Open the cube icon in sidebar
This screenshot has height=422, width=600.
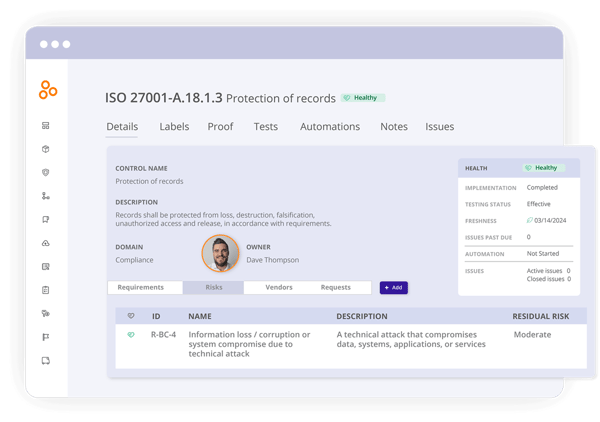(46, 149)
